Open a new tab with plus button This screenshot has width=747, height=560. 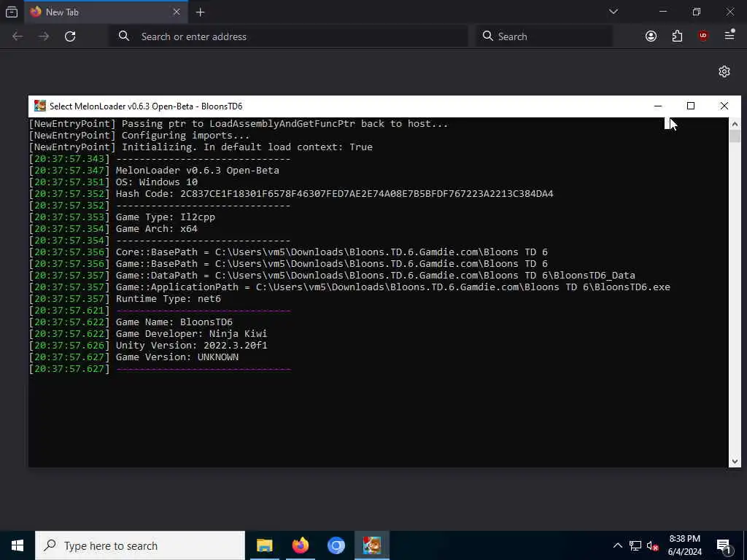[200, 12]
